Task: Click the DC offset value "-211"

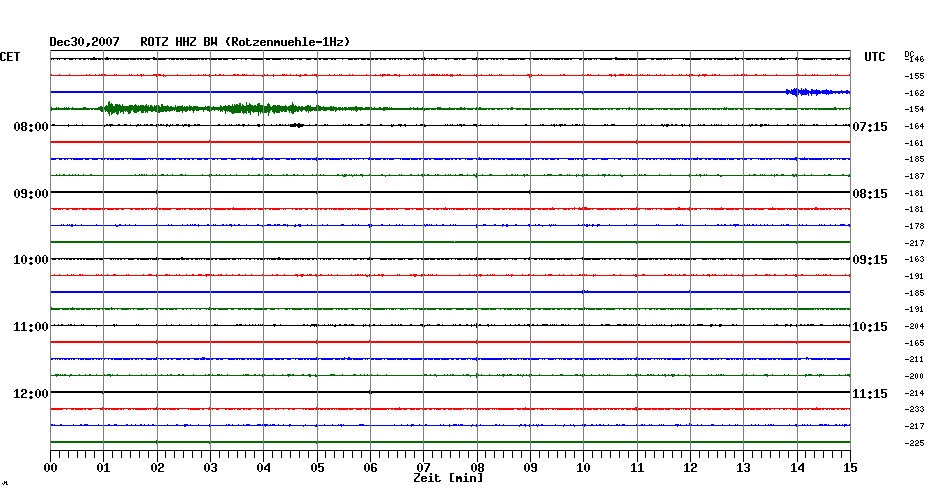Action: coord(915,359)
